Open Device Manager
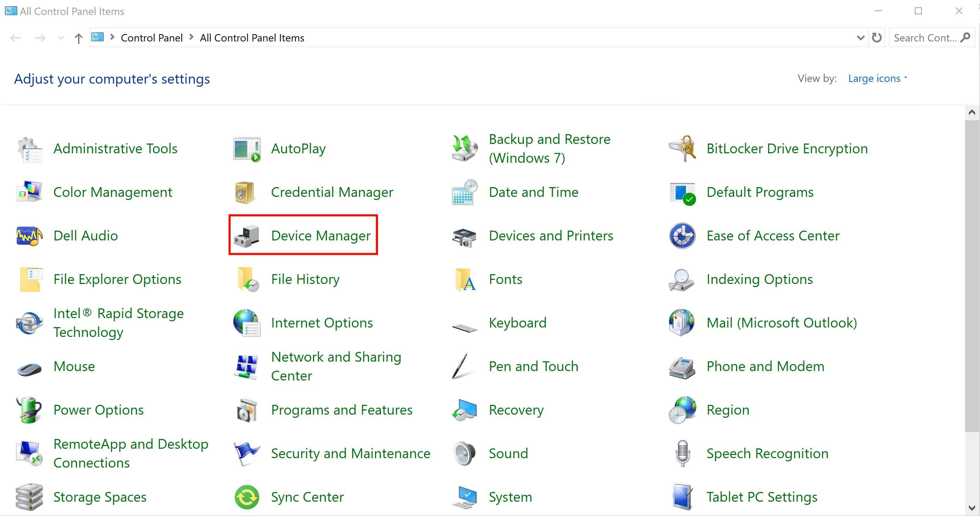The height and width of the screenshot is (516, 980). point(320,235)
